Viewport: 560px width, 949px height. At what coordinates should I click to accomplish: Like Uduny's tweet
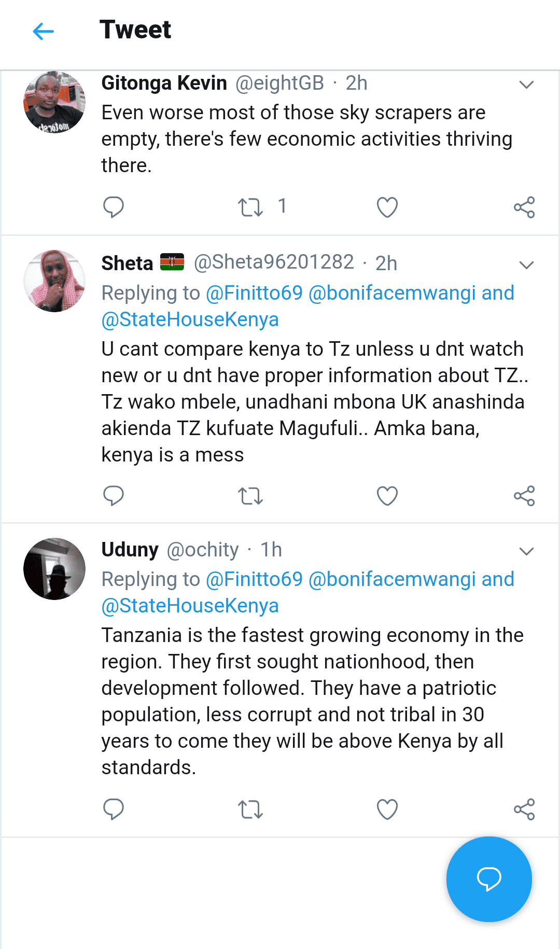(x=387, y=809)
